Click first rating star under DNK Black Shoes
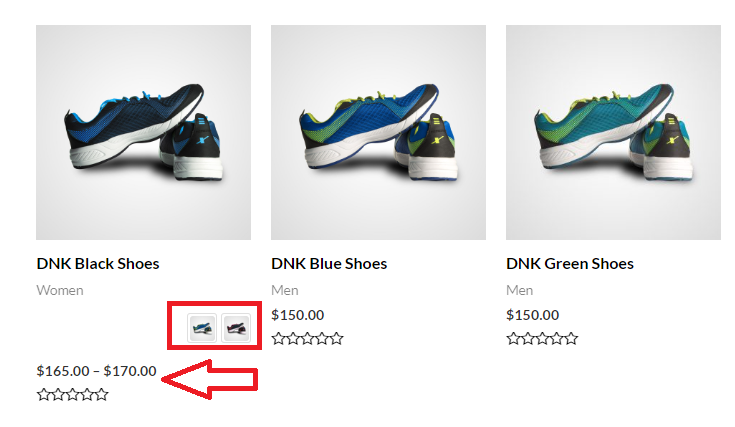Screen dimensions: 735x427 (x=44, y=395)
